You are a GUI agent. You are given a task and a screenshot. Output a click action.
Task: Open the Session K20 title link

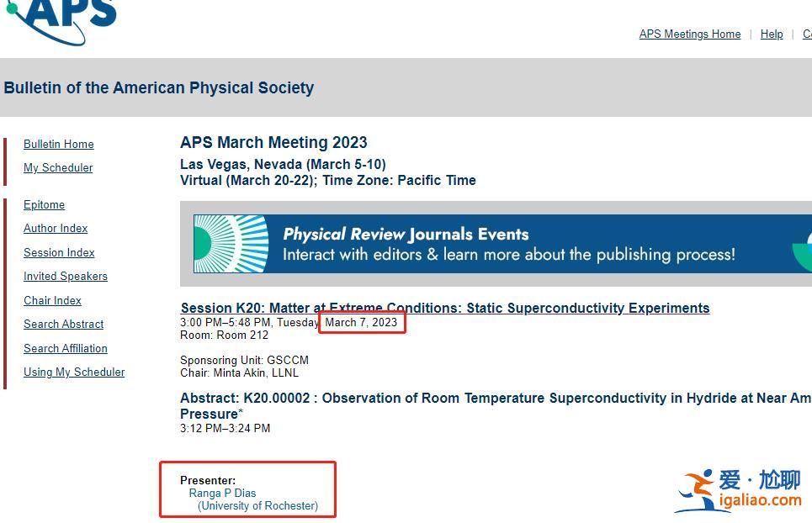pyautogui.click(x=444, y=308)
